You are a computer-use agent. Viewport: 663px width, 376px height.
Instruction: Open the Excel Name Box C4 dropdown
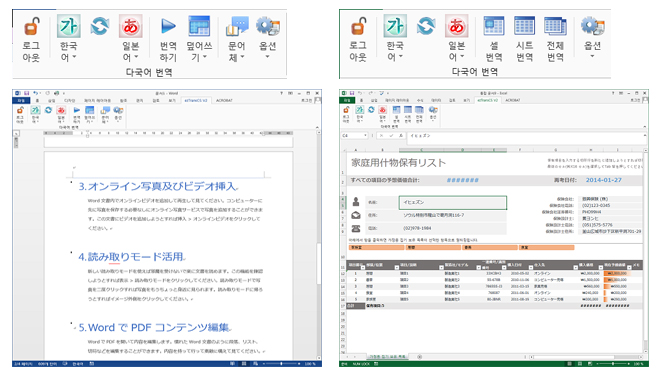pos(365,136)
